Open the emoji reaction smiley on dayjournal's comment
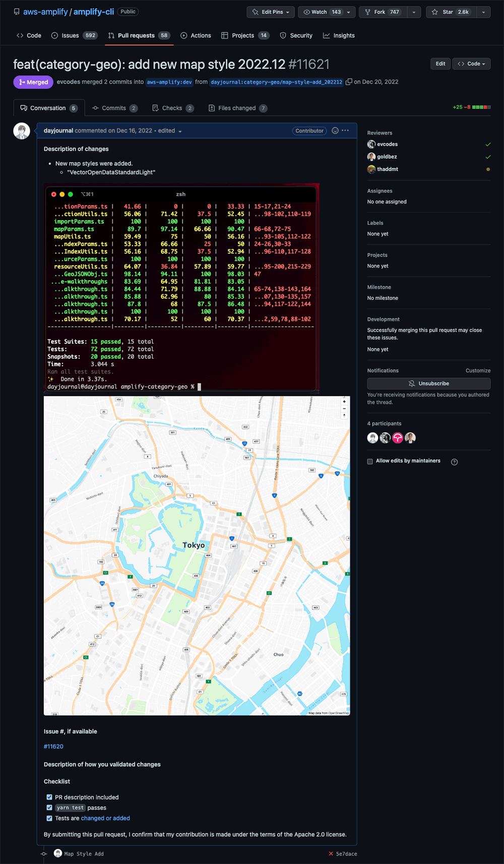Image resolution: width=504 pixels, height=864 pixels. pyautogui.click(x=335, y=131)
